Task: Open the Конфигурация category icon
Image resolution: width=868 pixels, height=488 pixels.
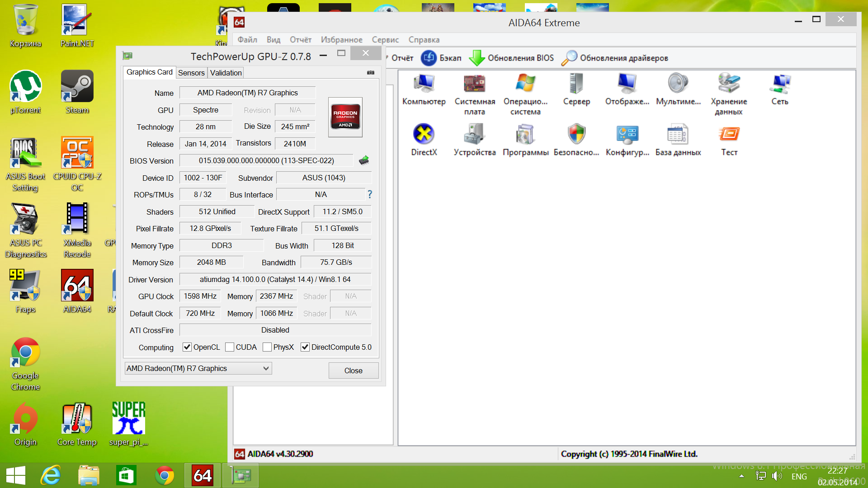Action: pos(627,140)
